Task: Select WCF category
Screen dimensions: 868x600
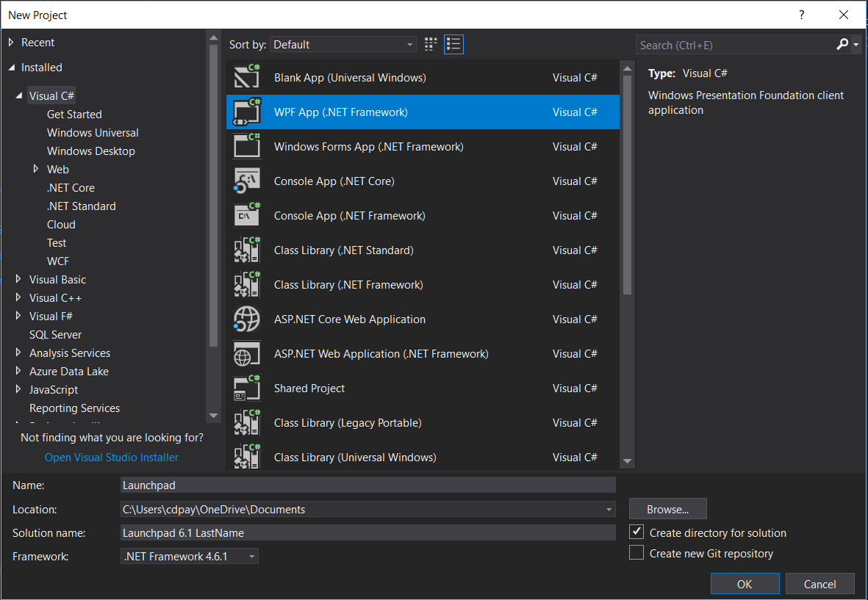Action: 58,261
